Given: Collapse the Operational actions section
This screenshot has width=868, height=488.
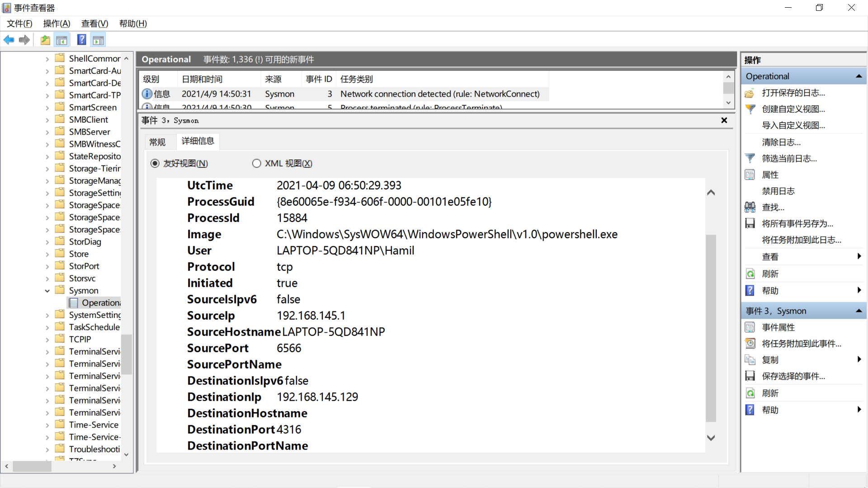Looking at the screenshot, I should (x=859, y=76).
